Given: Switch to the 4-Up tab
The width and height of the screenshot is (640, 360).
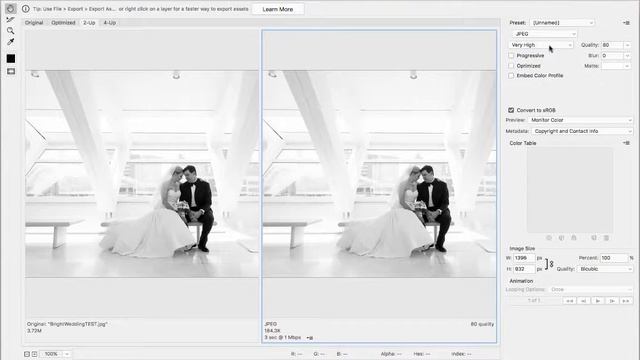Looking at the screenshot, I should pos(109,23).
